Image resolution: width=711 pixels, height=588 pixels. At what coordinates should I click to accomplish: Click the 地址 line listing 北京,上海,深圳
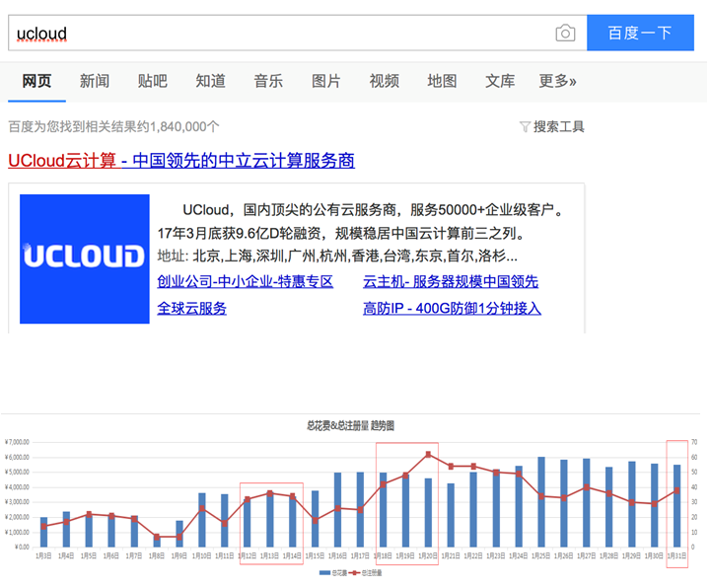pyautogui.click(x=337, y=257)
